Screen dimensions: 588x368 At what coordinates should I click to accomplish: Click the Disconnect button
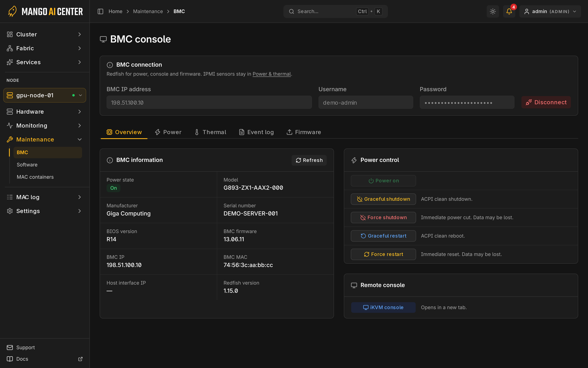546,102
